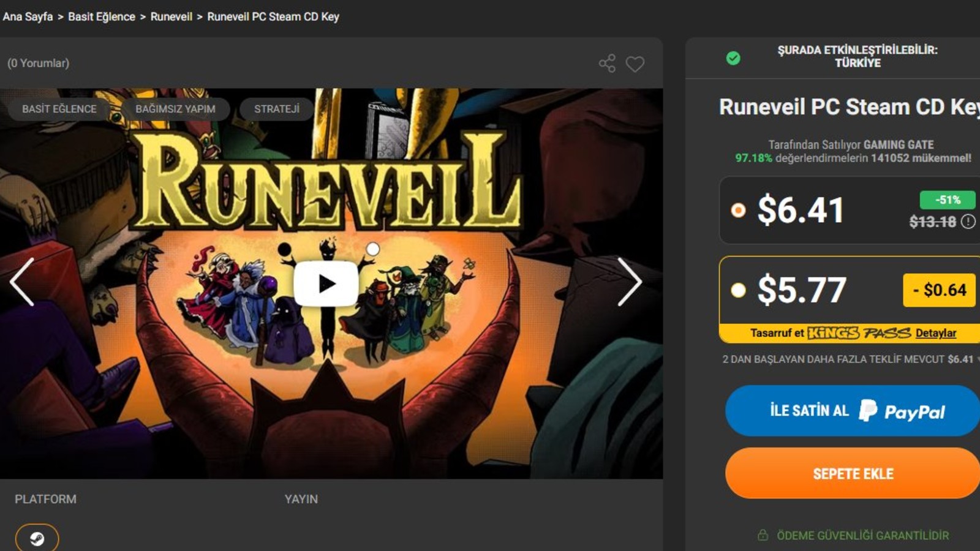Click the share icon
This screenshot has height=551, width=980.
(607, 63)
